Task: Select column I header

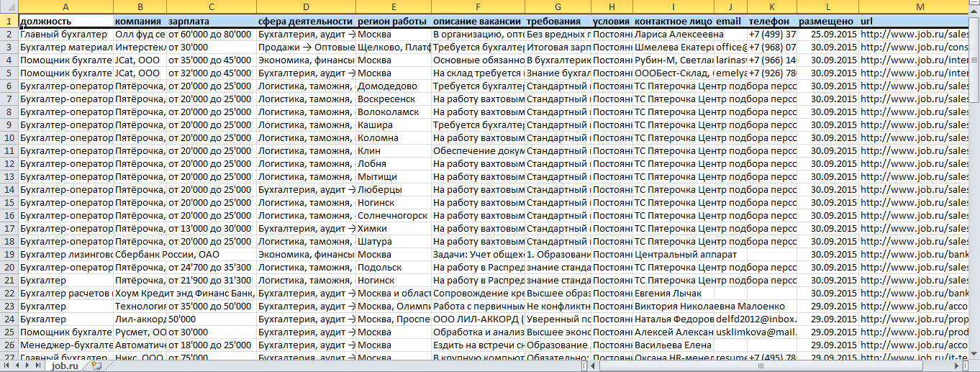Action: pos(673,6)
